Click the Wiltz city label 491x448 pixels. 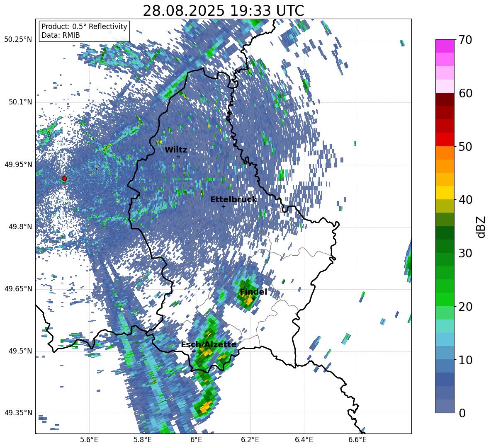click(176, 150)
